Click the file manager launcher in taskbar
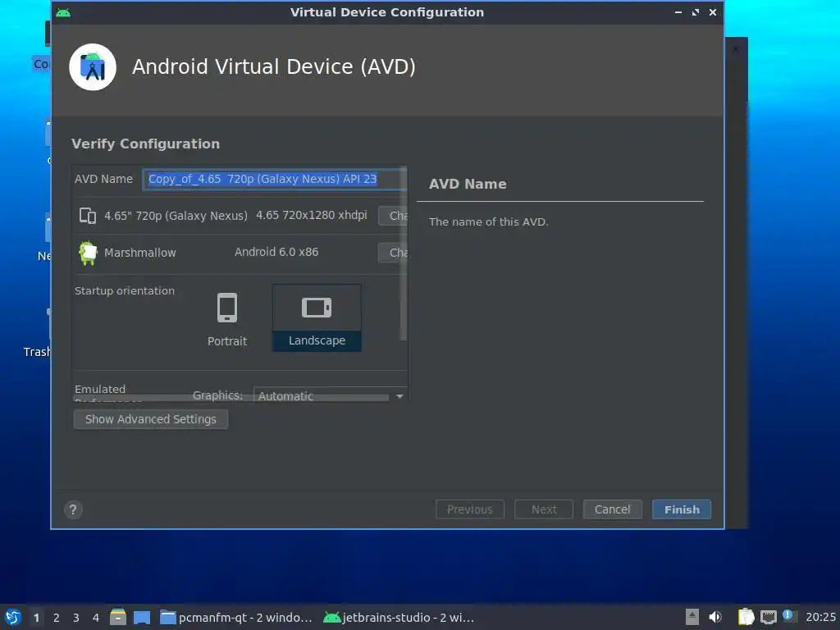This screenshot has width=840, height=630. [118, 617]
